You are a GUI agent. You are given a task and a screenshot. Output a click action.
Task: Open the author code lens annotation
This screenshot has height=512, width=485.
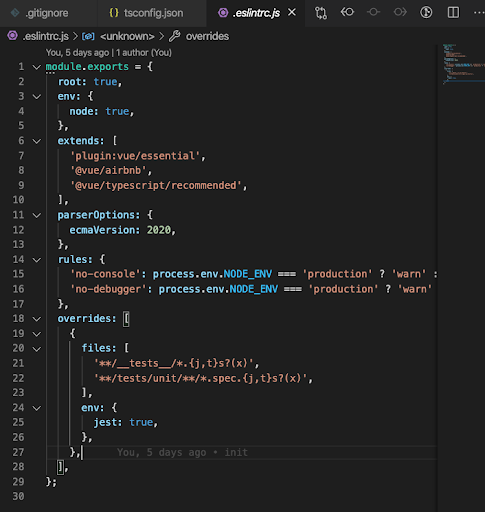[109, 53]
